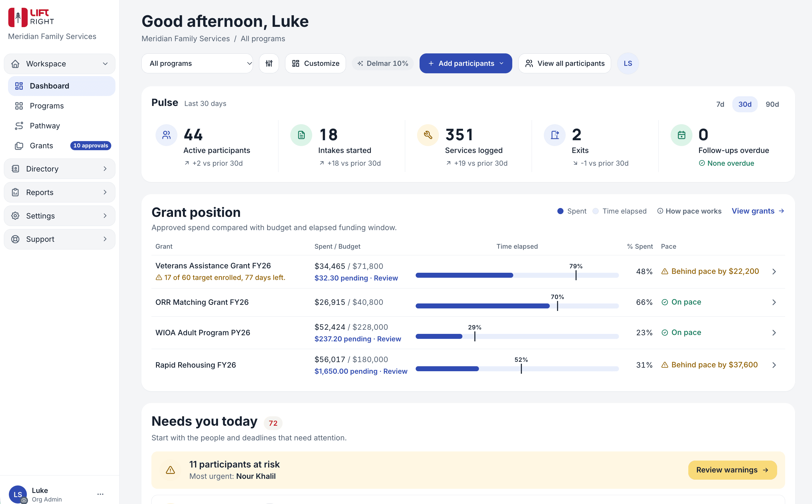Click the Dashboard grid icon

point(19,86)
